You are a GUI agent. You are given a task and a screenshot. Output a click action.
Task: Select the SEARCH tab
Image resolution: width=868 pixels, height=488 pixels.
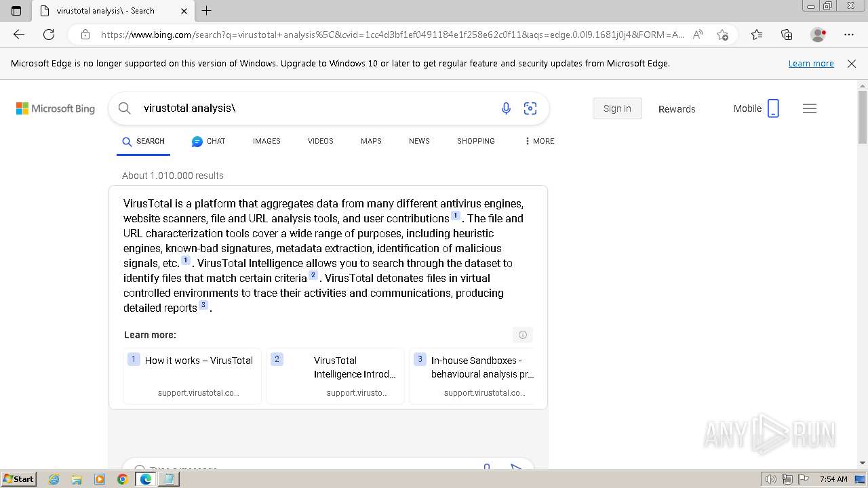pos(143,141)
